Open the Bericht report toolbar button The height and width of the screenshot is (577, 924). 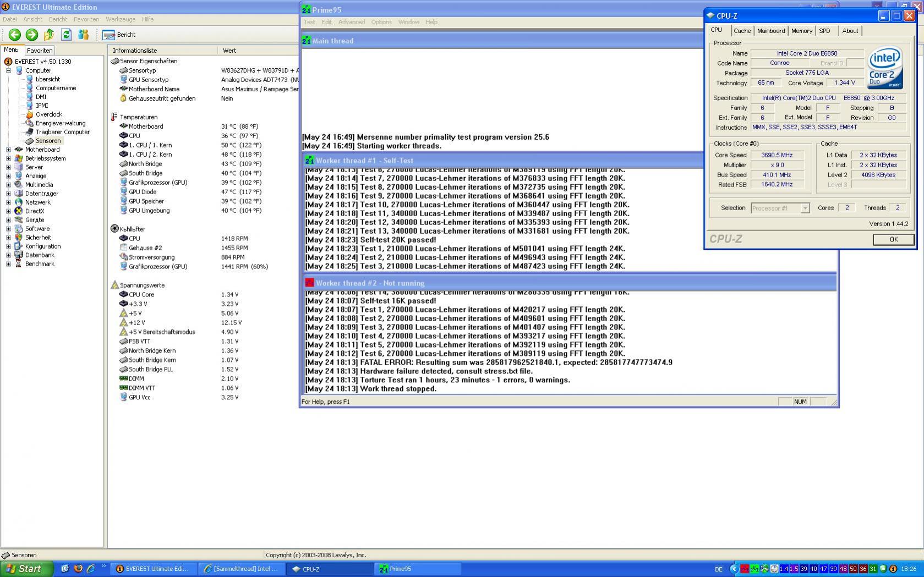tap(119, 35)
